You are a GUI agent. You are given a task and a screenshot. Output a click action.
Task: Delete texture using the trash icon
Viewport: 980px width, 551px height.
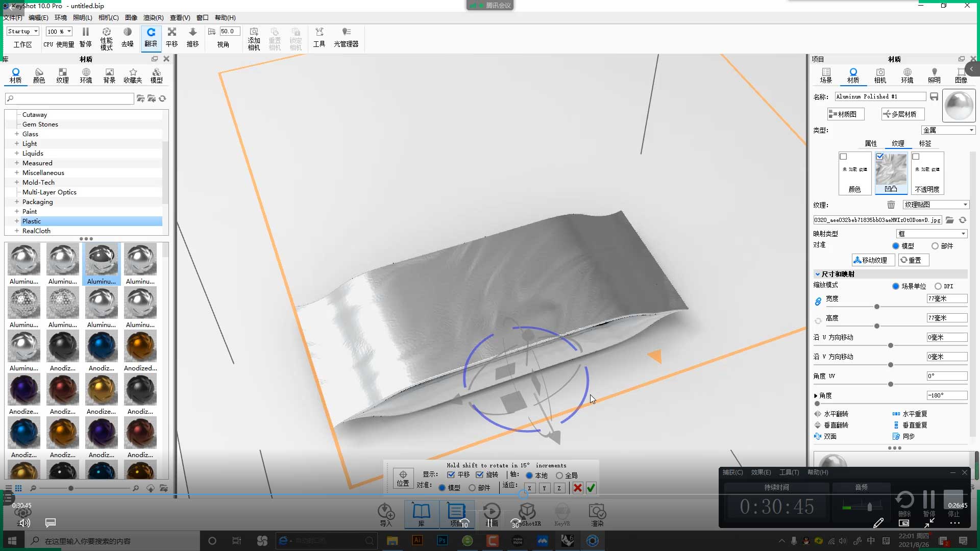pyautogui.click(x=891, y=205)
